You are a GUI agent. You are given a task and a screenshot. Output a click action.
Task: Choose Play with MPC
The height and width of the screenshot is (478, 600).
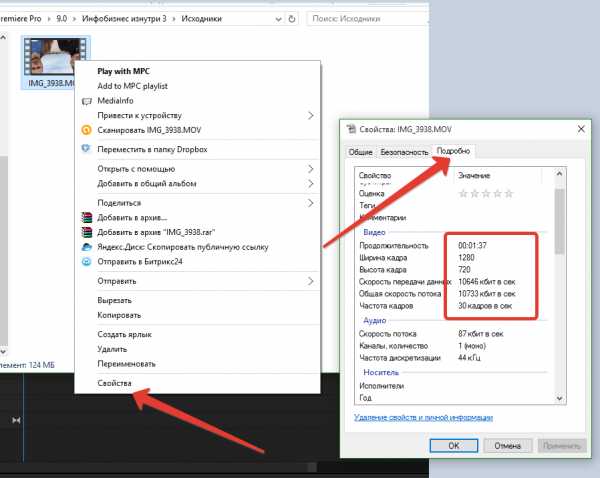pos(124,71)
